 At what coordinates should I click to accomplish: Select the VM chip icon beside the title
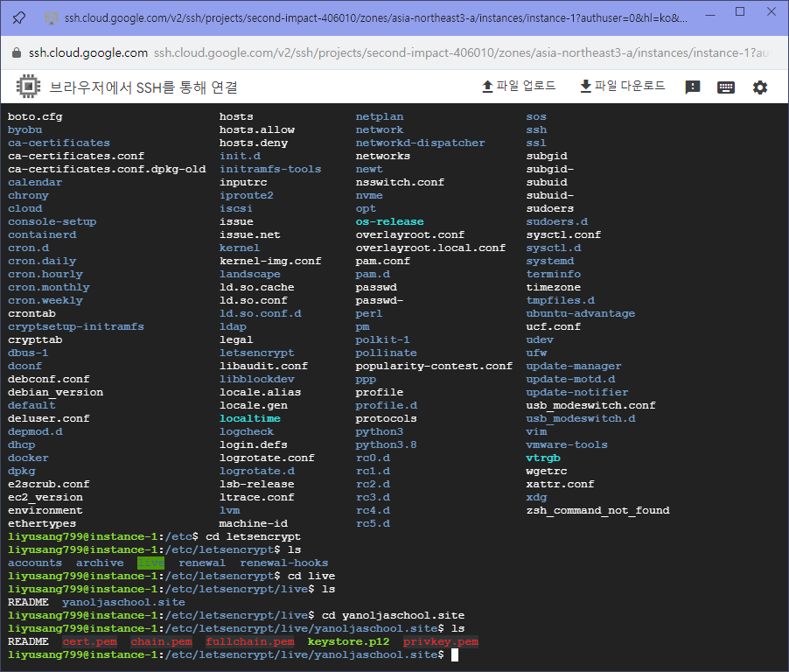tap(26, 87)
